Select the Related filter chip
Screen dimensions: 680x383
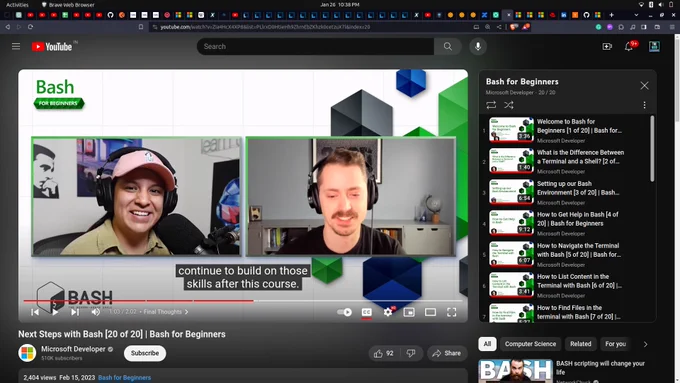tap(581, 344)
